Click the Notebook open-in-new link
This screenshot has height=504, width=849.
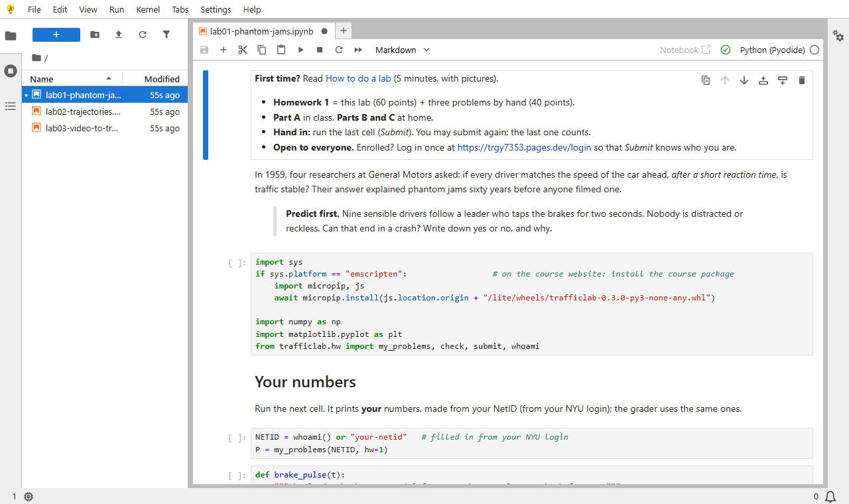685,50
